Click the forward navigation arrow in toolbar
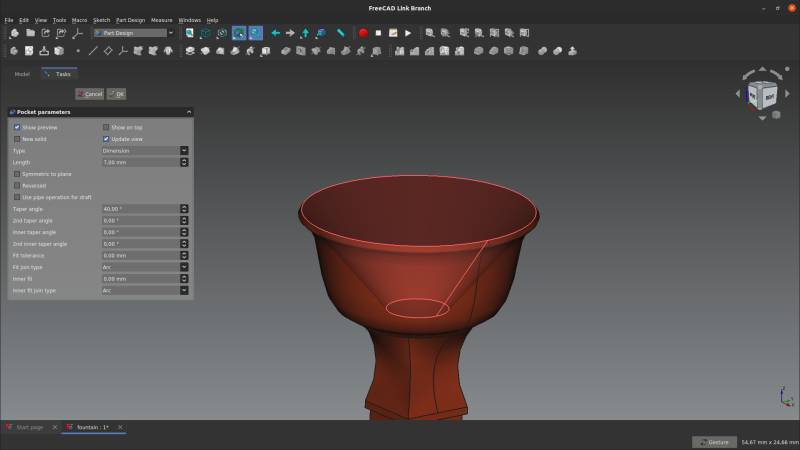Image resolution: width=800 pixels, height=450 pixels. coord(290,33)
